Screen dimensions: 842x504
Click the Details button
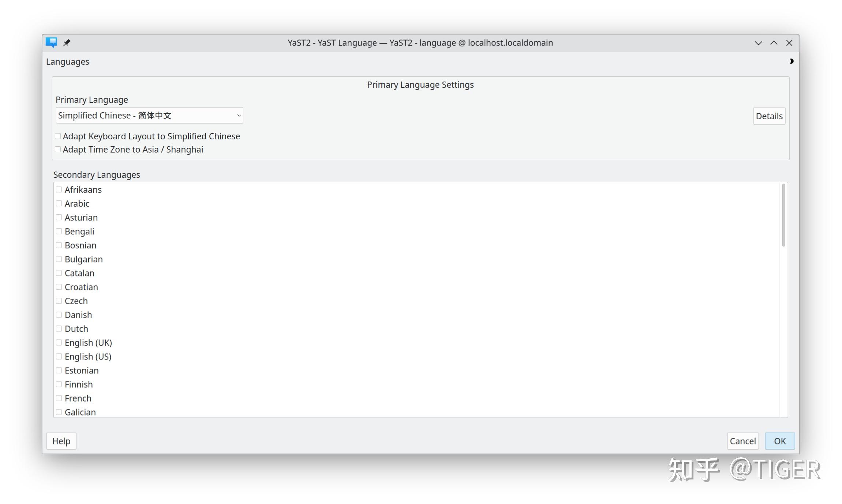769,116
